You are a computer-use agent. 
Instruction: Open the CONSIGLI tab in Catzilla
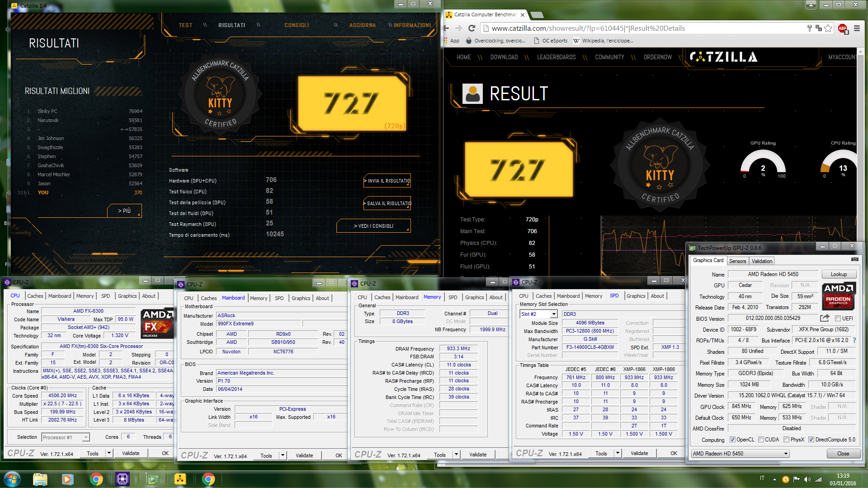pyautogui.click(x=297, y=25)
